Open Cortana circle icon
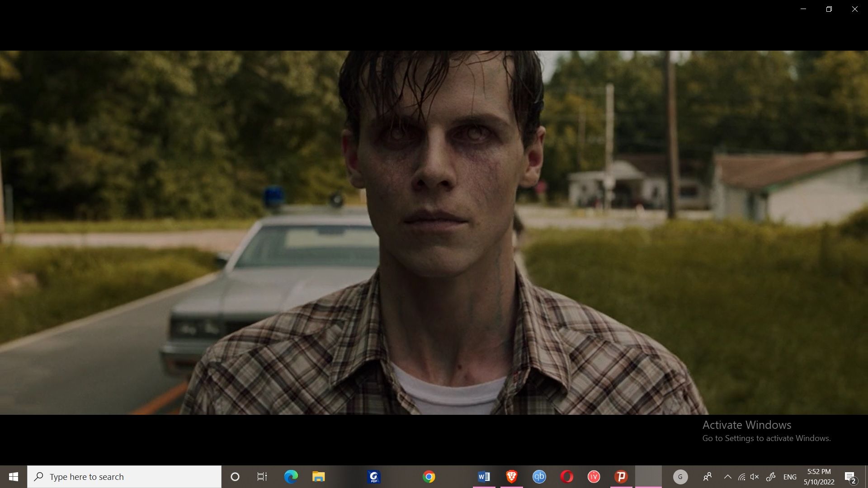Viewport: 868px width, 488px height. tap(235, 477)
